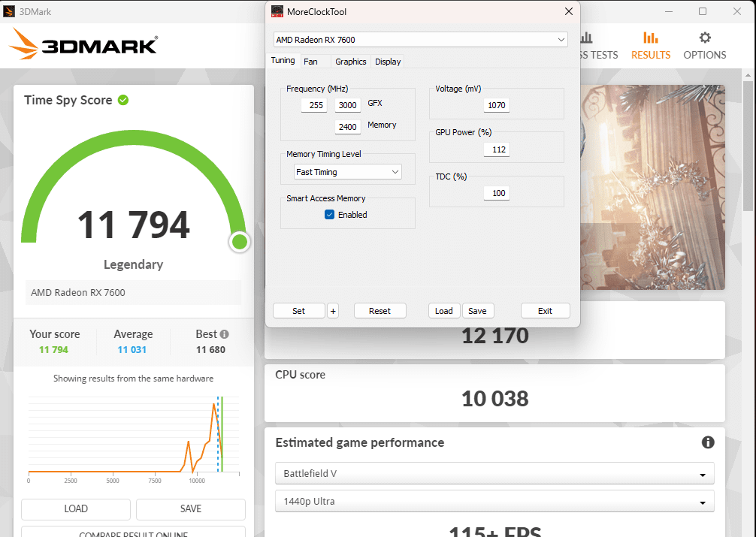
Task: Open the Results bar chart icon
Action: click(650, 38)
